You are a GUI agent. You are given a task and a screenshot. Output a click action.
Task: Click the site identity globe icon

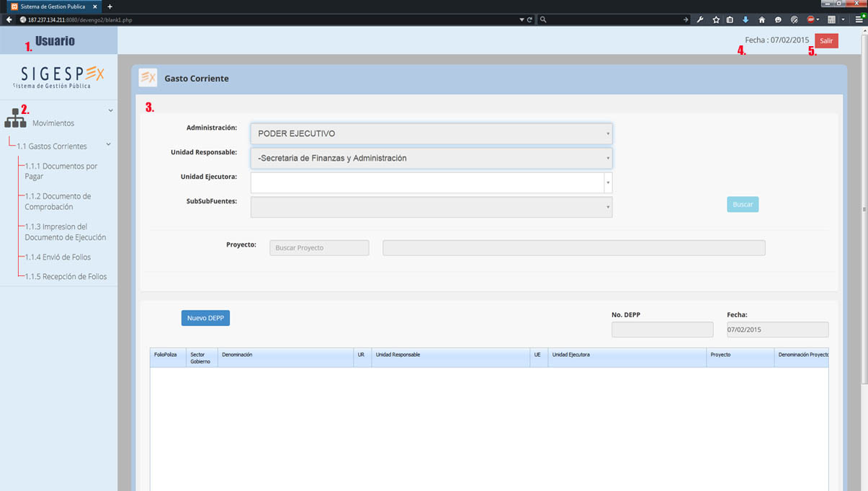[x=23, y=19]
